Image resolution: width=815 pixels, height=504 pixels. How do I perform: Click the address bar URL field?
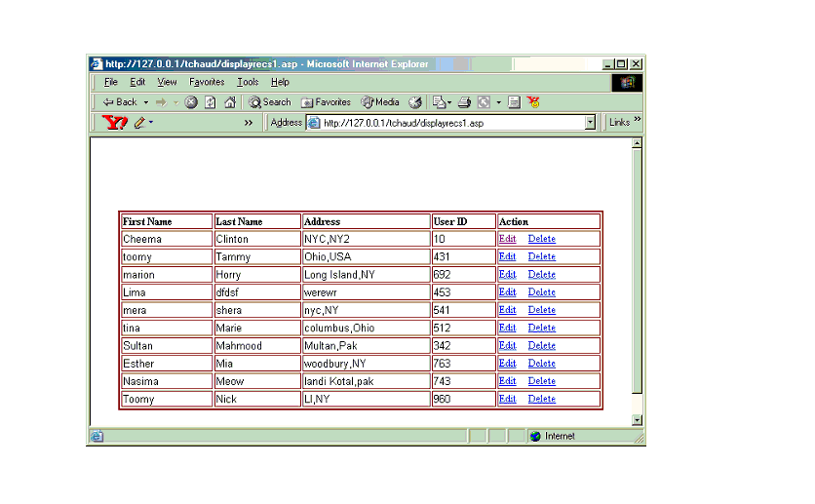pos(452,123)
